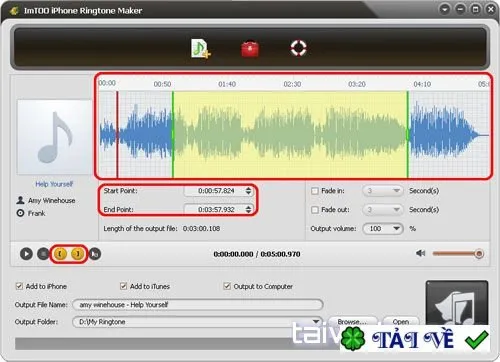The height and width of the screenshot is (362, 500).
Task: Click the 0:03:00.108 output length value
Action: [x=201, y=229]
